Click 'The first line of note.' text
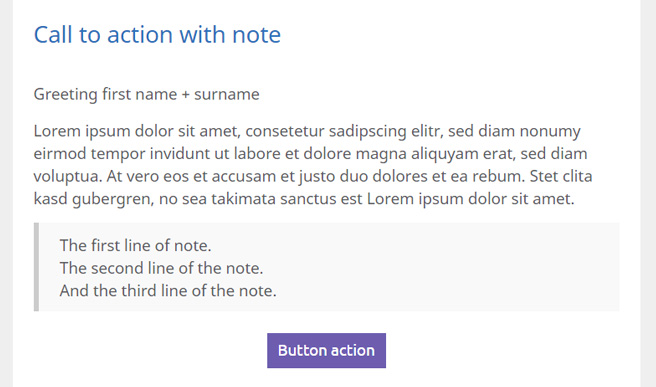The width and height of the screenshot is (656, 387). point(136,246)
